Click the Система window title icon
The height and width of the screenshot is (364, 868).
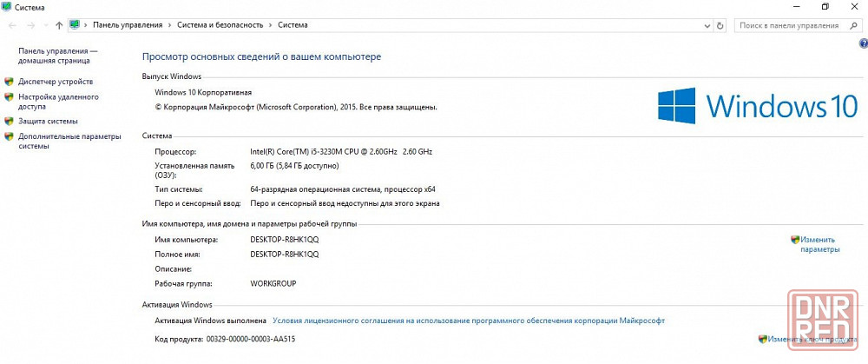coord(6,8)
